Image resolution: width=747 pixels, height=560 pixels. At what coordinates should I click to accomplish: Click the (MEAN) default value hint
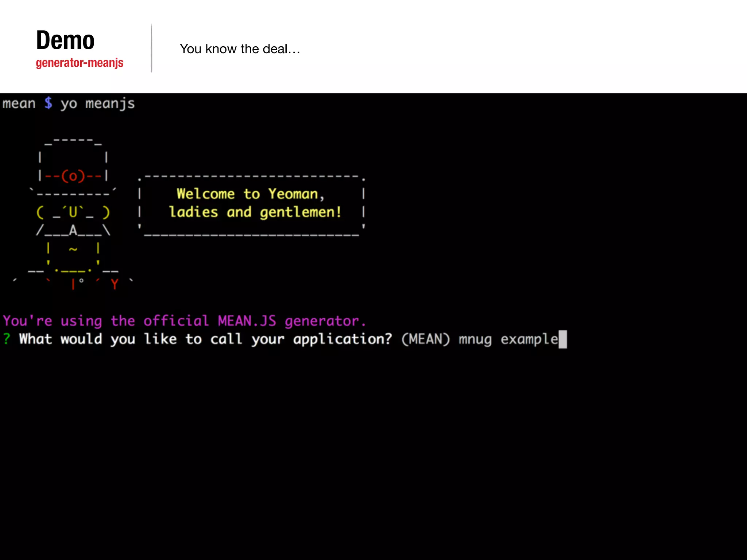[x=425, y=339]
